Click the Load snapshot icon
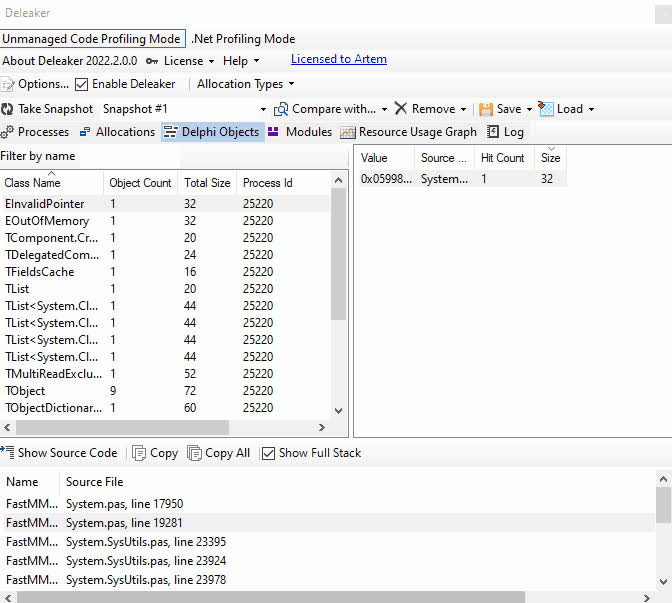 546,109
